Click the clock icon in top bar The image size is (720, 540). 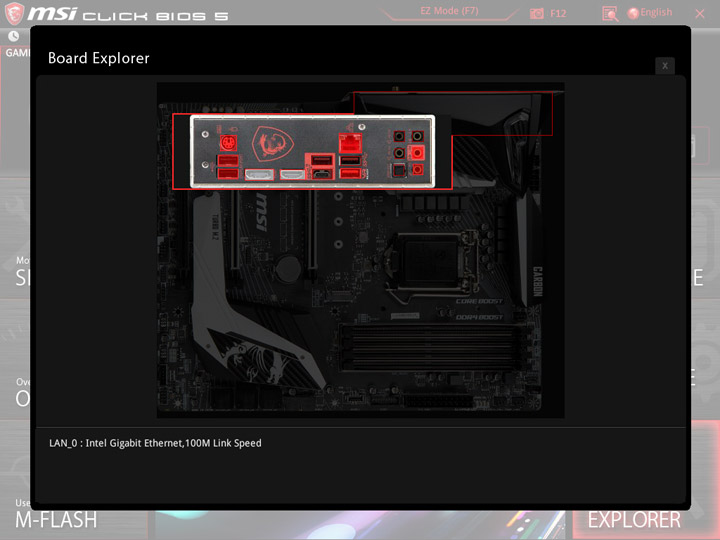pyautogui.click(x=14, y=36)
